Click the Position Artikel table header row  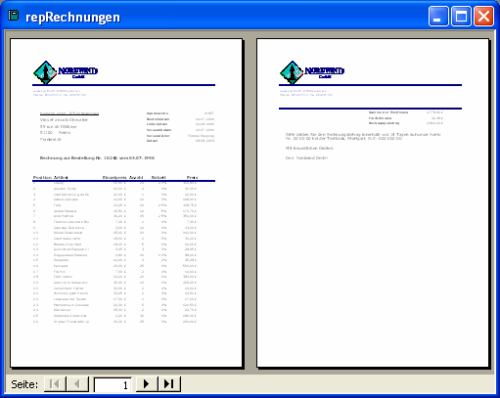pos(116,177)
